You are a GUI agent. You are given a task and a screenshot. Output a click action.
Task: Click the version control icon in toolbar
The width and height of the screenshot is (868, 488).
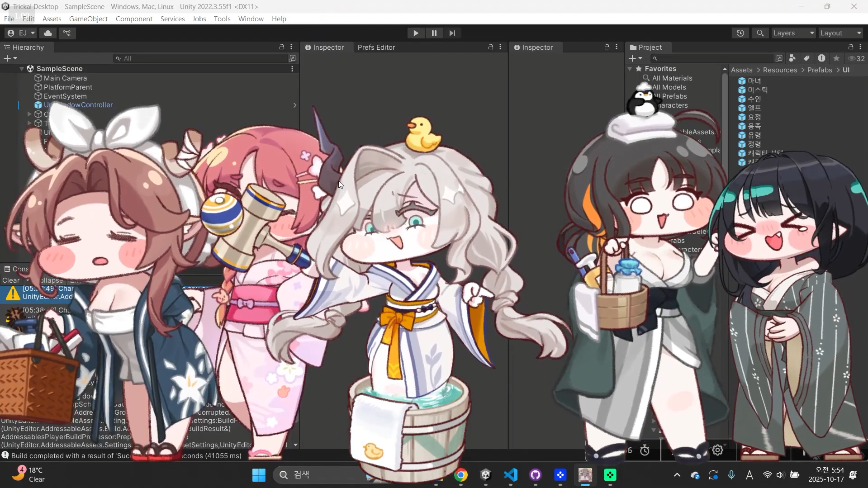(x=67, y=33)
